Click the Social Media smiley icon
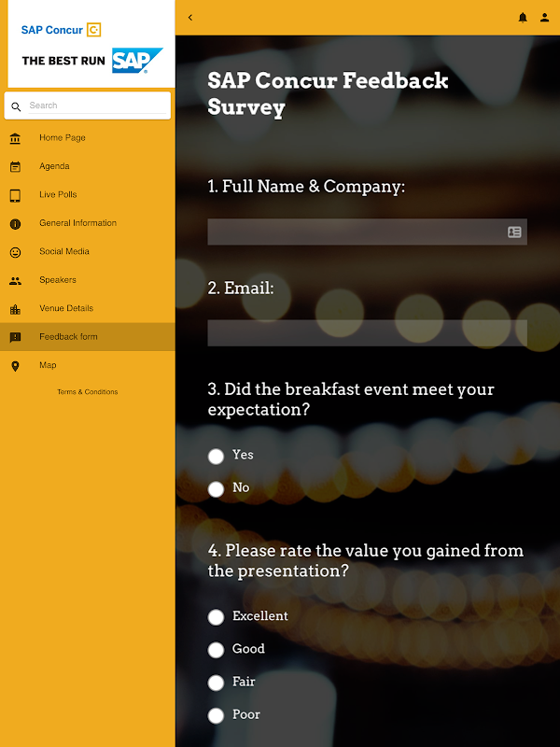 [x=15, y=252]
